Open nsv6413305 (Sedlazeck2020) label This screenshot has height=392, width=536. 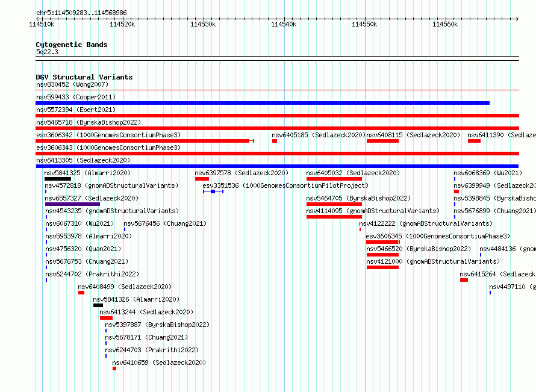tap(83, 160)
